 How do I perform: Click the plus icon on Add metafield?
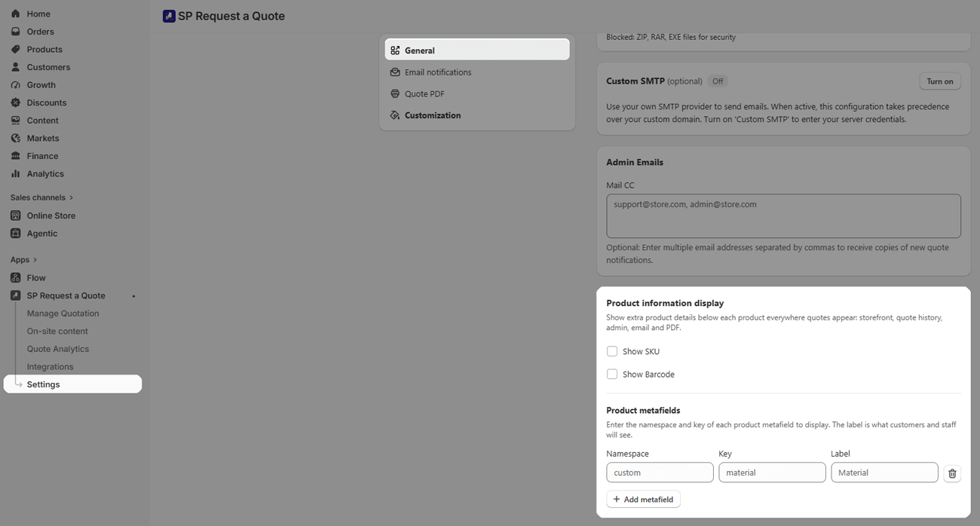pos(617,499)
